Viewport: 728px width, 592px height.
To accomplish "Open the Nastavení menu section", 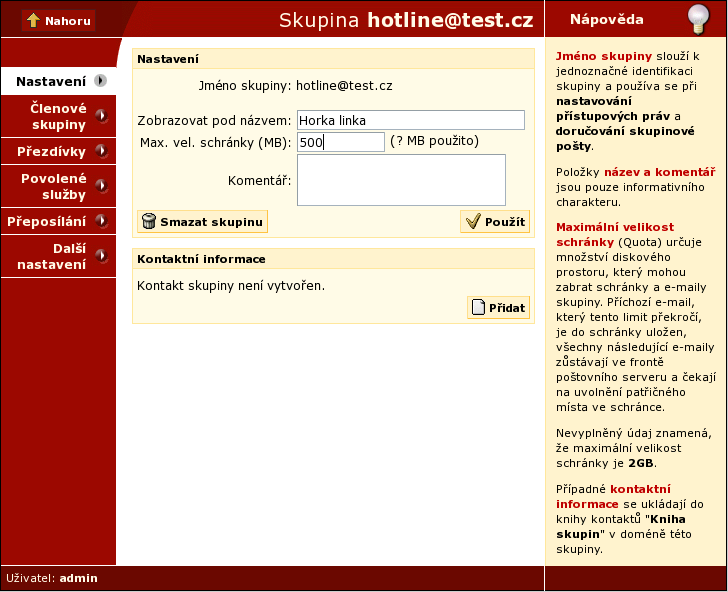I will pos(58,81).
